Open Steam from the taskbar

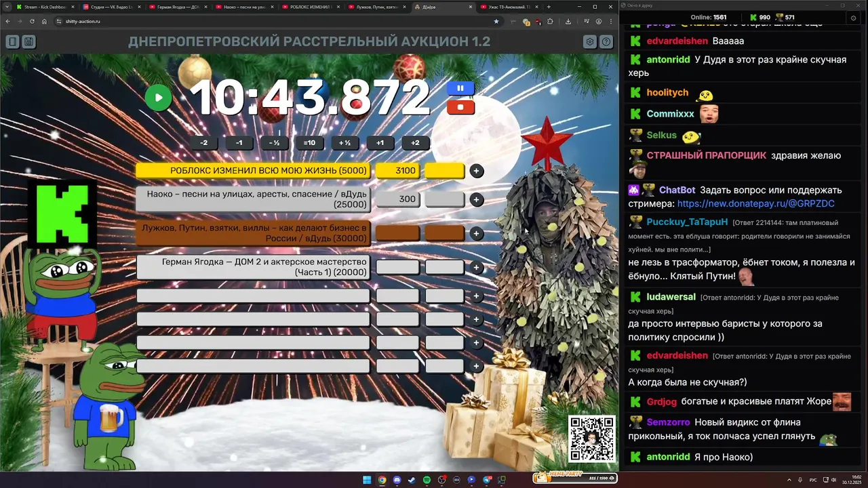point(412,480)
